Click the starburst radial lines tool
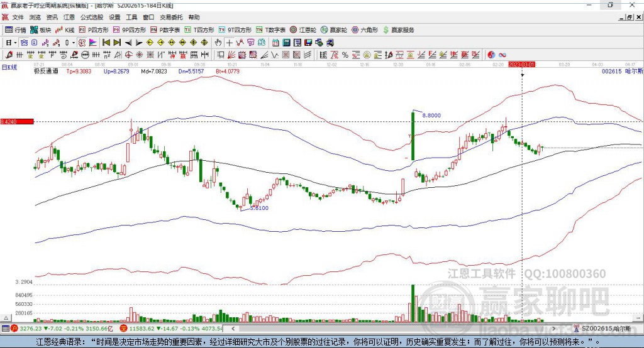644x348 pixels. pyautogui.click(x=139, y=55)
